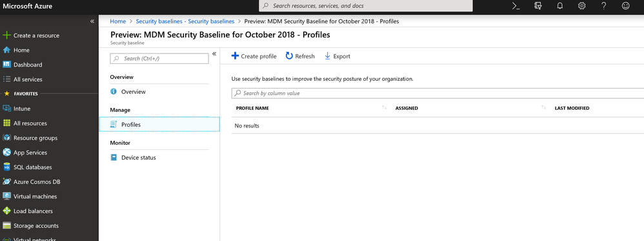Open the portal settings gear
Screen dimensions: 644x241
coord(581,6)
